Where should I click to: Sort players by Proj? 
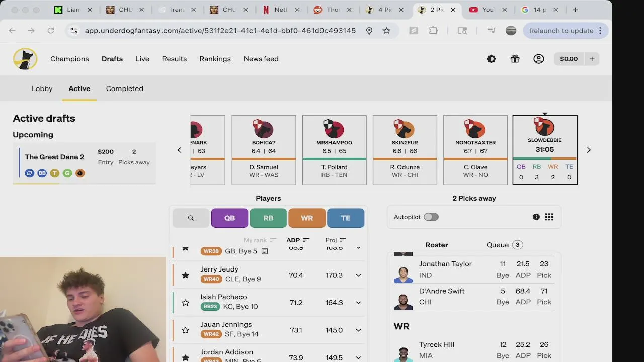[x=336, y=240]
